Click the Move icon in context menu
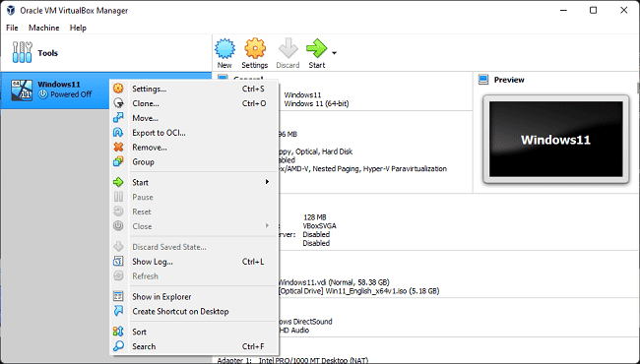Screen dimensions: 640x364 (118, 118)
